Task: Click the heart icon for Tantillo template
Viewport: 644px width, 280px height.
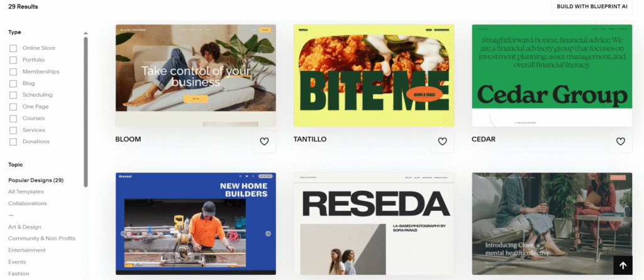Action: 442,141
